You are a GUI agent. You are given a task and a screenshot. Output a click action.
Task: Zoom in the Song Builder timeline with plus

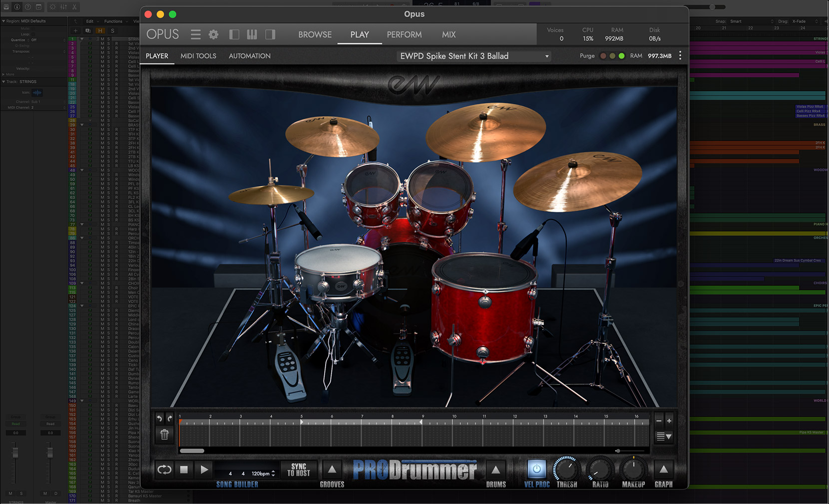[x=669, y=421]
